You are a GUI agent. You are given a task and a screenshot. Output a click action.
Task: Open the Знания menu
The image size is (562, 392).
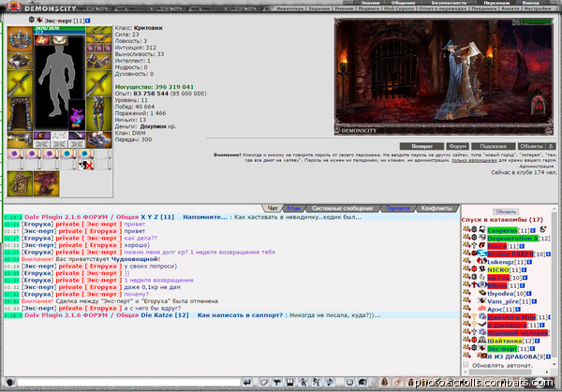point(370,3)
